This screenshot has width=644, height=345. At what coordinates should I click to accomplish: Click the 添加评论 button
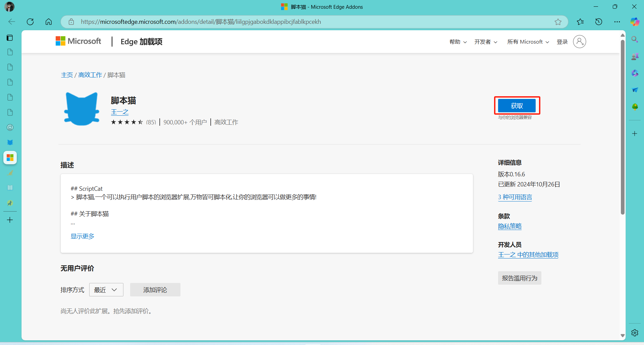[x=155, y=290]
